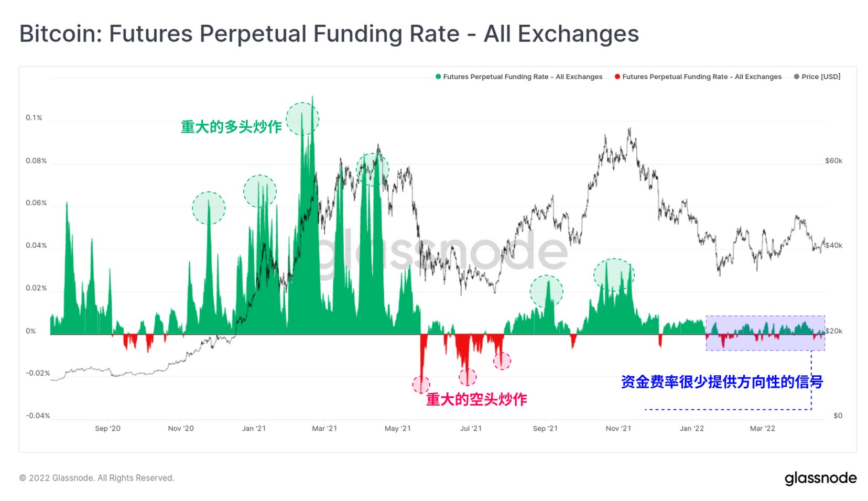The image size is (868, 501).
Task: Toggle the green Funding Rate legend dot
Action: (x=438, y=77)
